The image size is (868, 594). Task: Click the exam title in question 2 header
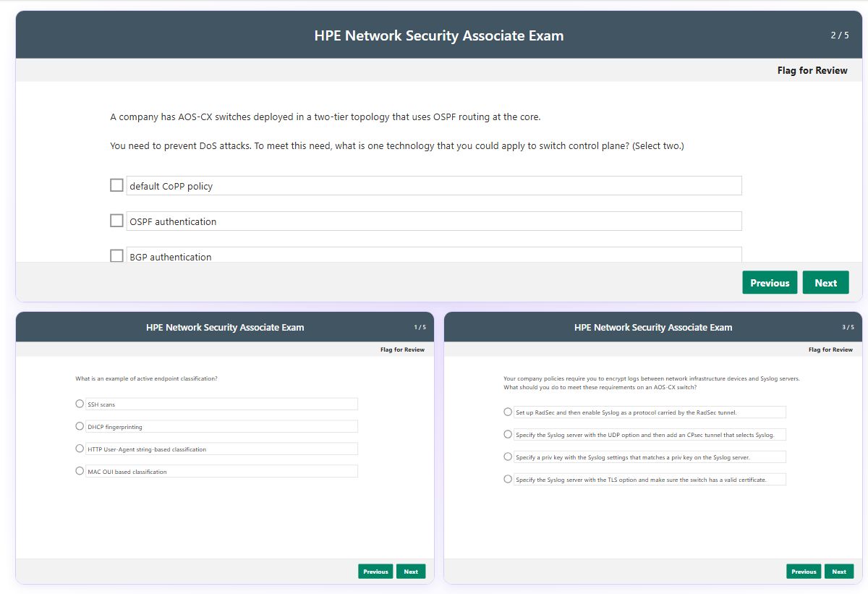(439, 35)
